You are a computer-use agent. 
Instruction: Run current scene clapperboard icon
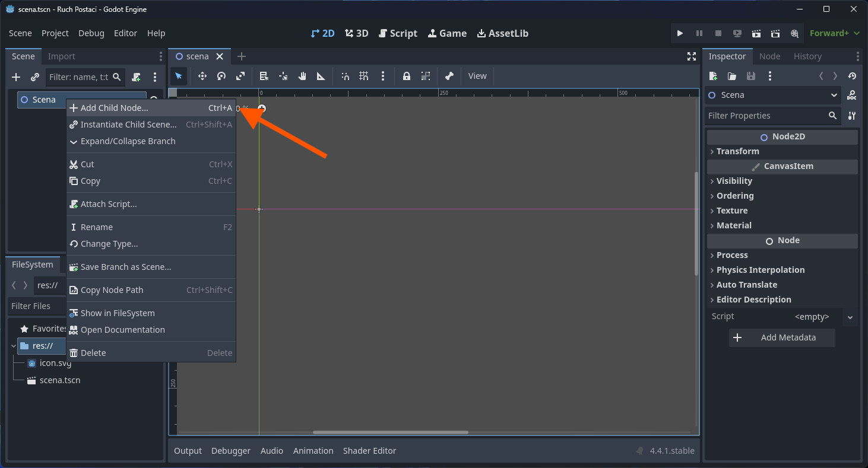point(756,33)
